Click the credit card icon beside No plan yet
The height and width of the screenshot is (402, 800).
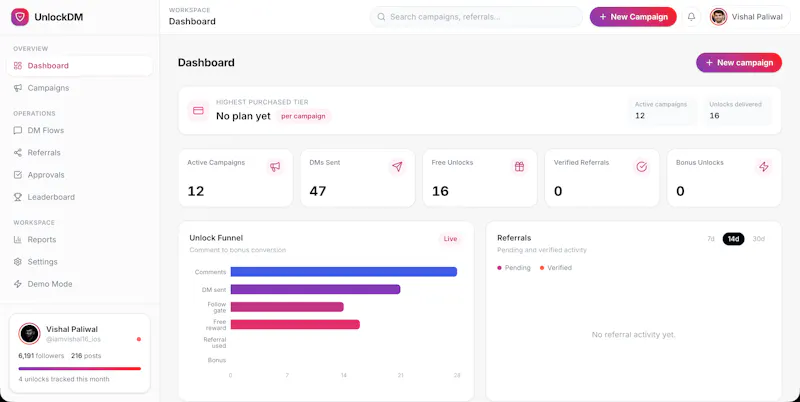pyautogui.click(x=198, y=111)
